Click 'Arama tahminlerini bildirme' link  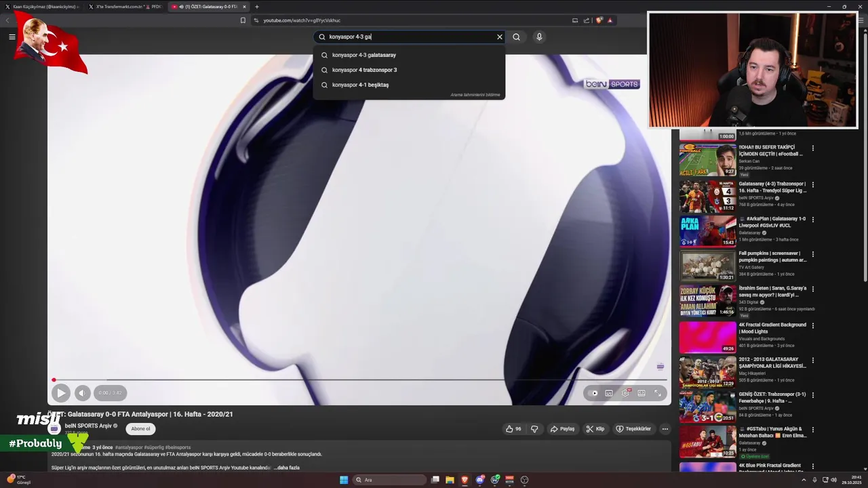475,95
